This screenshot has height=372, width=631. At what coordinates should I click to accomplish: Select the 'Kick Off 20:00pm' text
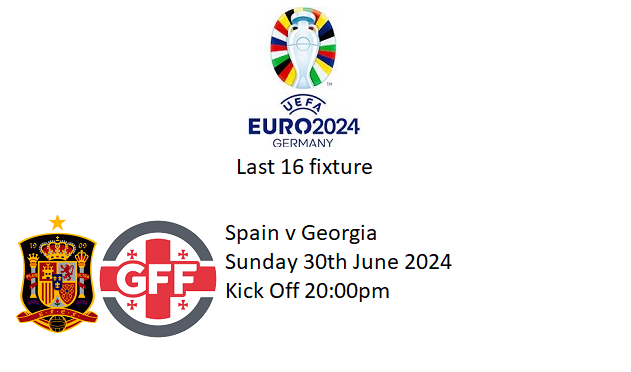tap(307, 291)
